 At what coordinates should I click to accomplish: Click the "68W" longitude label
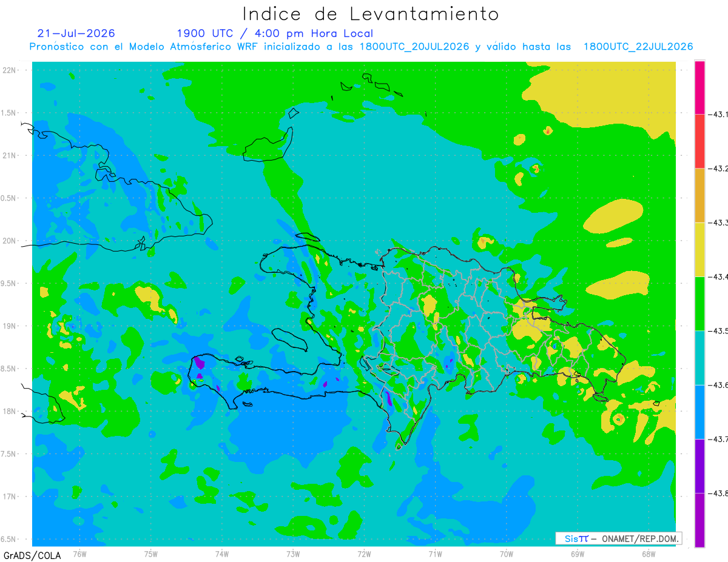649,554
